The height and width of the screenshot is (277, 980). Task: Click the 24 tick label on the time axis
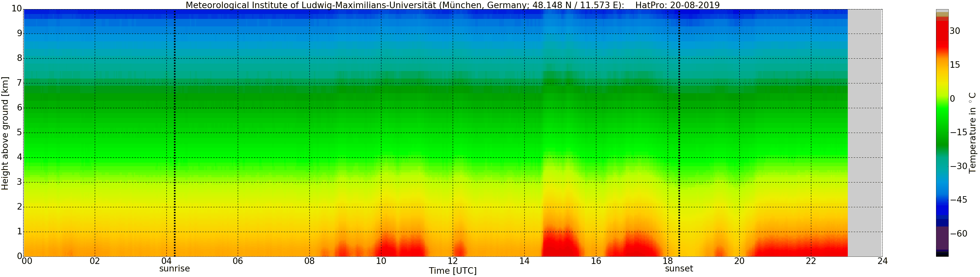point(883,261)
